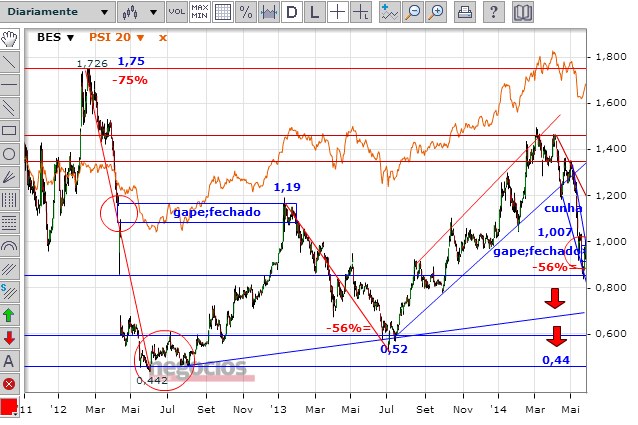Viewport: 638px width, 425px height.
Task: Select the horizontal line tool
Action: click(x=9, y=85)
